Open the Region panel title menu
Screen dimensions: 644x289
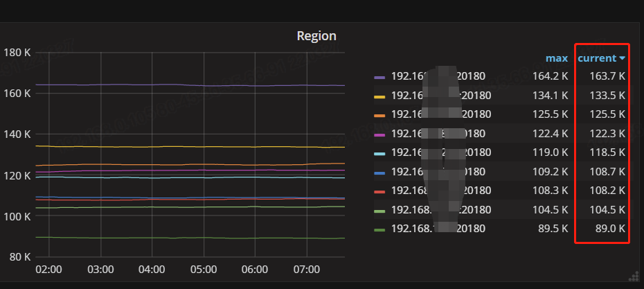(x=316, y=36)
